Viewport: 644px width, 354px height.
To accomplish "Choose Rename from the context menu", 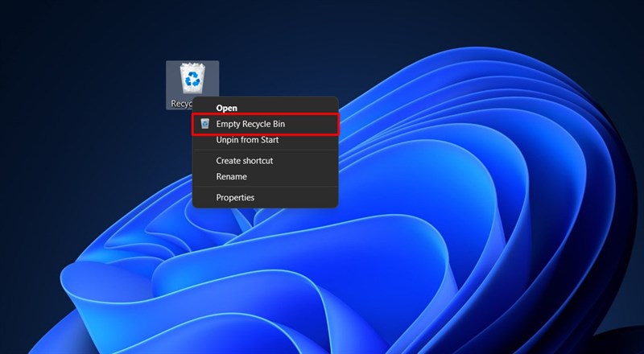I will point(232,177).
